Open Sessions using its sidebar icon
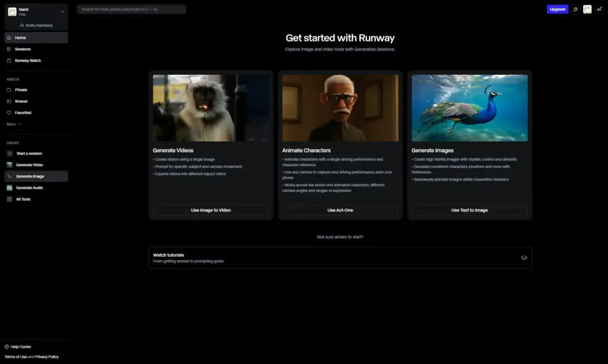608x364 pixels. 9,49
